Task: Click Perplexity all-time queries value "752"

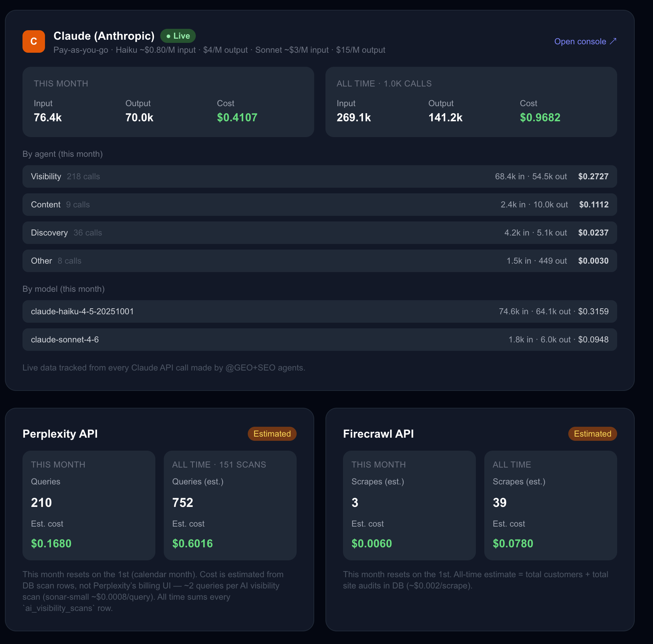Action: point(183,503)
